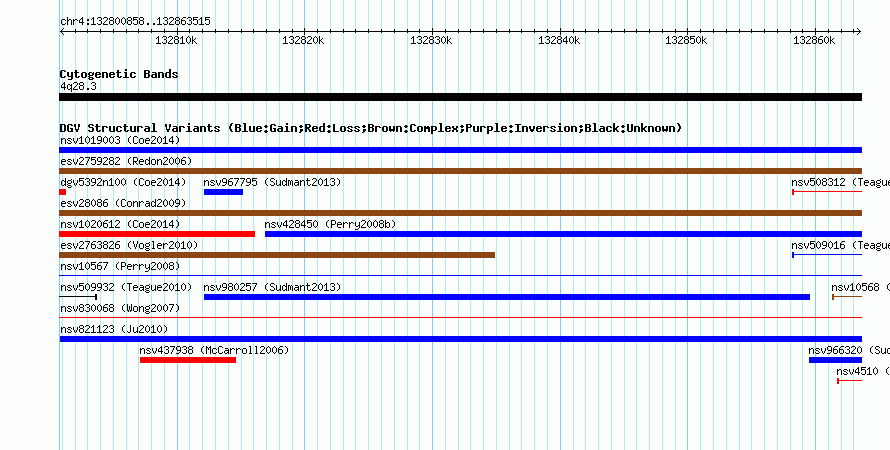
Task: Open the nsv508312 variant label
Action: tap(841, 182)
